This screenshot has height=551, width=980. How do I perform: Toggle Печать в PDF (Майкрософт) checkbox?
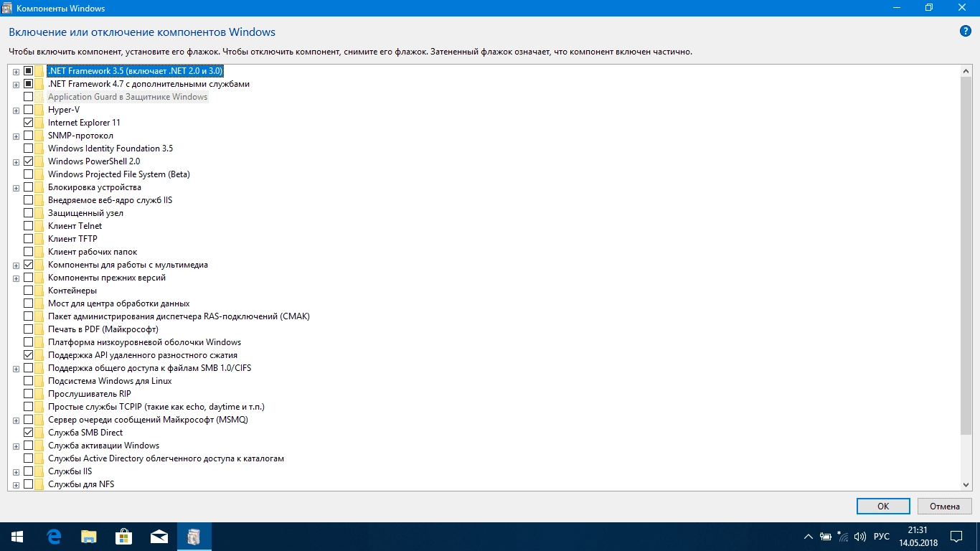click(x=29, y=329)
